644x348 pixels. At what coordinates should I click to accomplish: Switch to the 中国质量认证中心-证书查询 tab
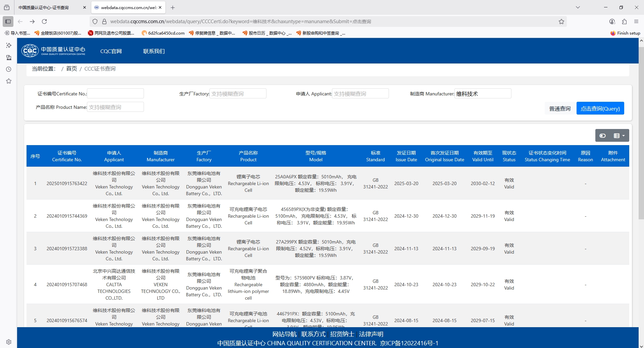point(44,7)
